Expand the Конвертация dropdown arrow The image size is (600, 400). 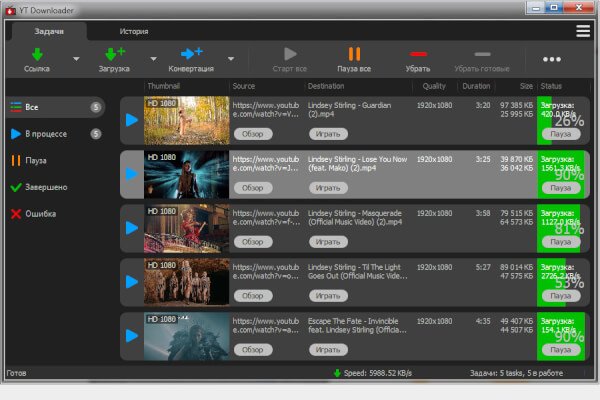[231, 59]
